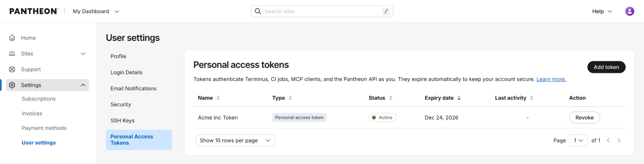Click the Sites monitor icon

coord(12,53)
